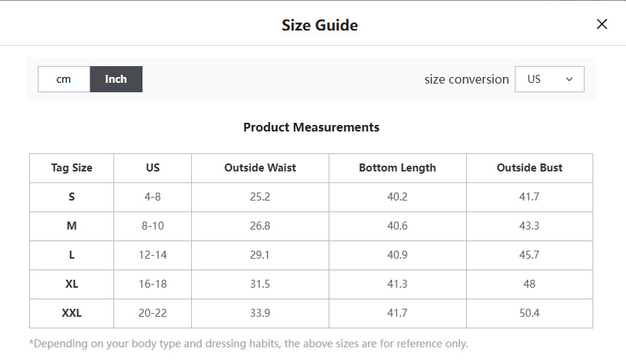Click the size conversion label
The width and height of the screenshot is (626, 364).
pos(466,79)
